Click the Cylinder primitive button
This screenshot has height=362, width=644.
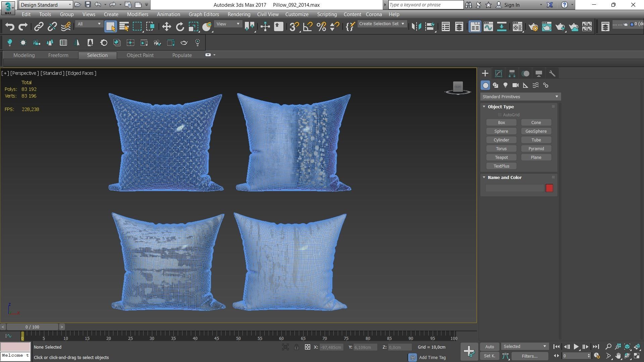[x=501, y=140]
